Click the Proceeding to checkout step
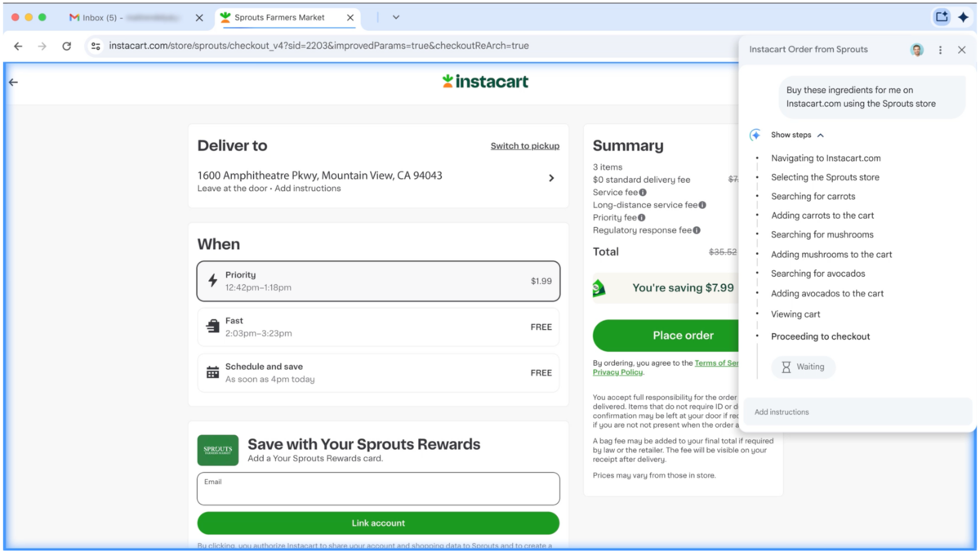 pyautogui.click(x=821, y=336)
